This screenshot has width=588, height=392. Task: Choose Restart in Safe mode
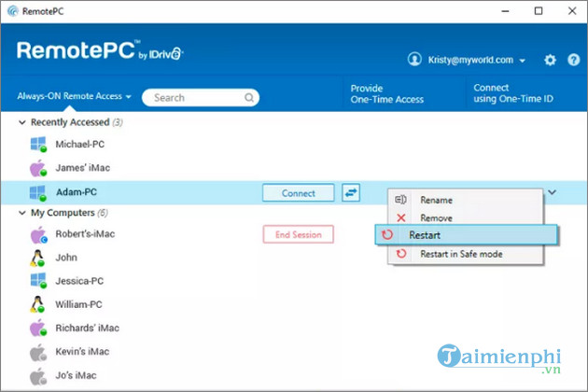click(466, 254)
